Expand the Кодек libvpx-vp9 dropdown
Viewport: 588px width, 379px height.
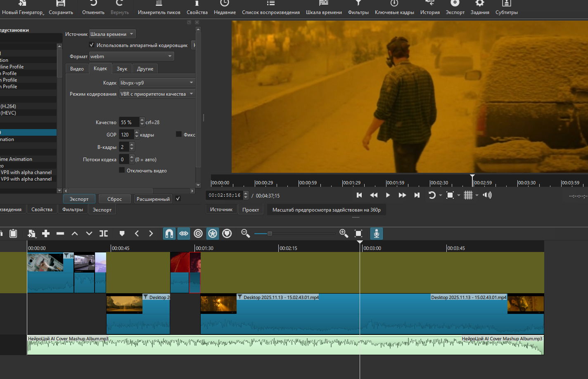click(x=156, y=83)
